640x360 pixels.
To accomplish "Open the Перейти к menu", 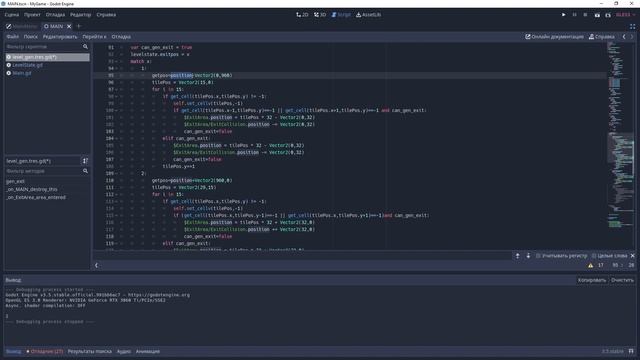I will pyautogui.click(x=94, y=37).
